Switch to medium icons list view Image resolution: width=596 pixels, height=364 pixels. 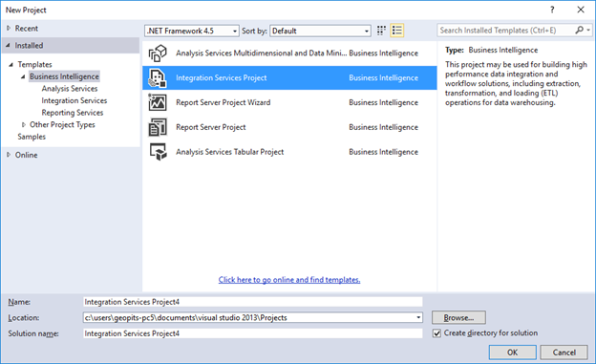tap(396, 31)
